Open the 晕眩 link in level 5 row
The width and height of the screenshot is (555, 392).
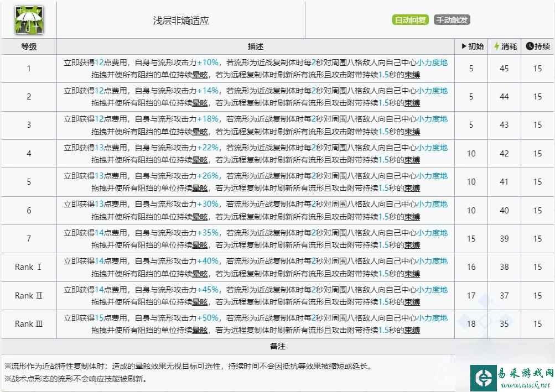200,188
